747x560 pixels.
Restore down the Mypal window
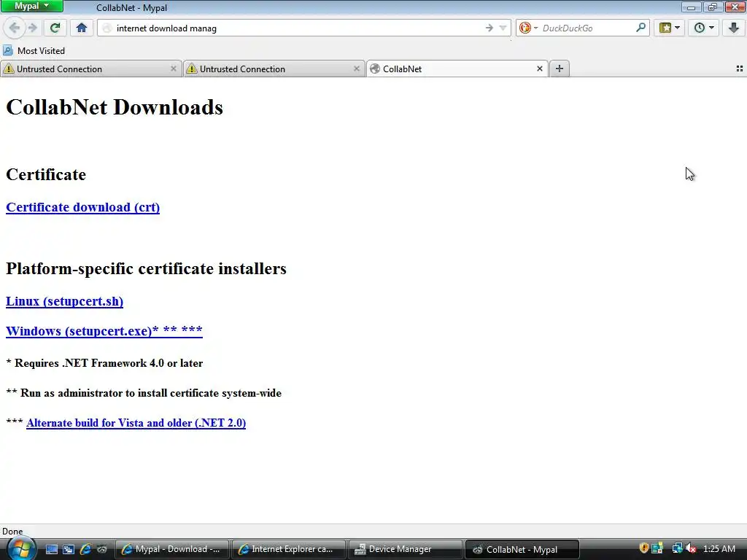(x=712, y=7)
